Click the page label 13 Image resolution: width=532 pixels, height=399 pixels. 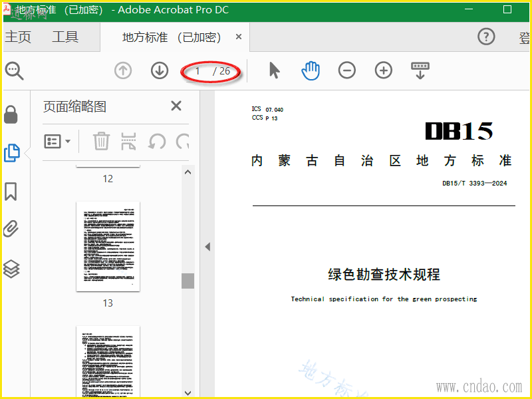click(x=108, y=303)
